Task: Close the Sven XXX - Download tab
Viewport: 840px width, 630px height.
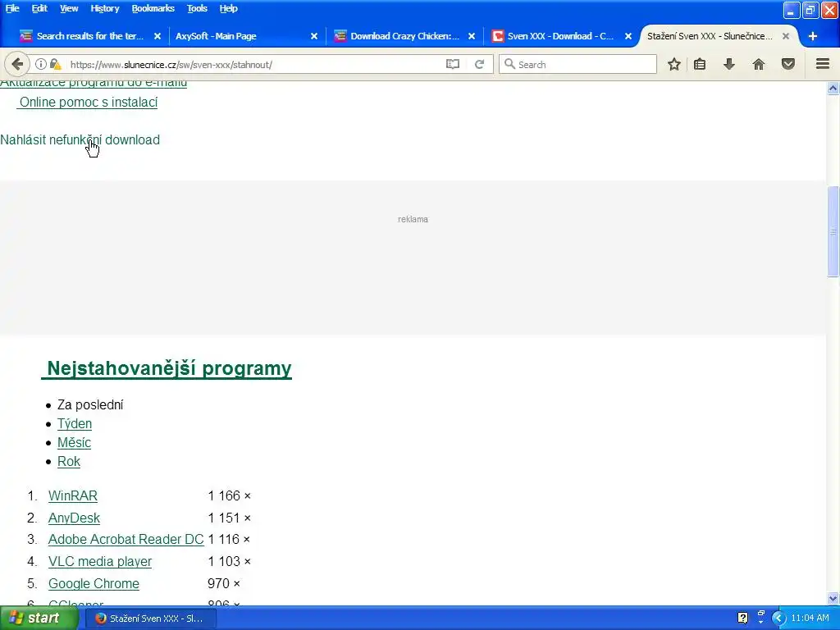Action: click(x=628, y=36)
